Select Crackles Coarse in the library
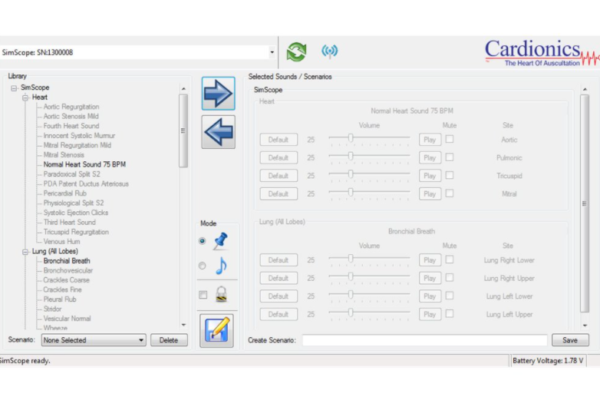This screenshot has width=600, height=400. (66, 280)
